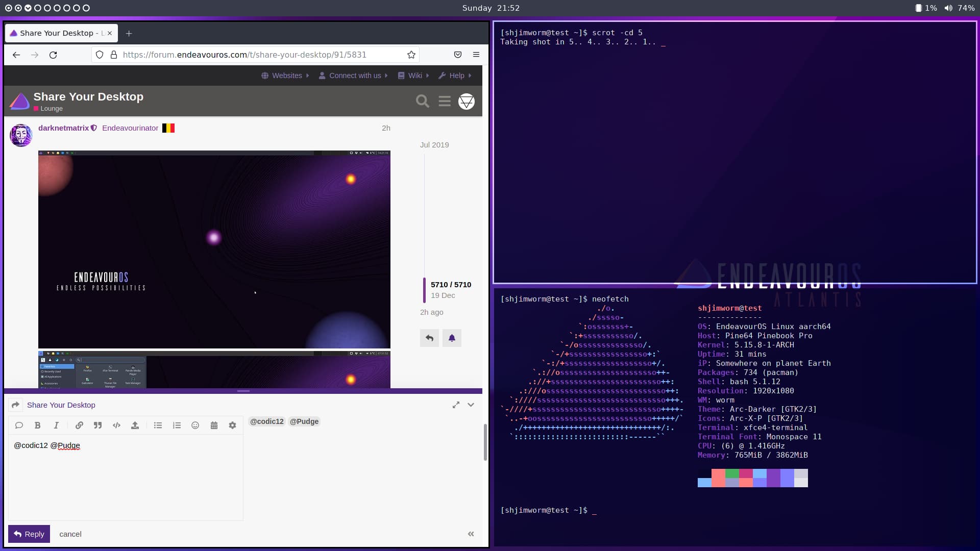Select the Share Your Desktop tab
The height and width of the screenshot is (551, 980).
(61, 33)
